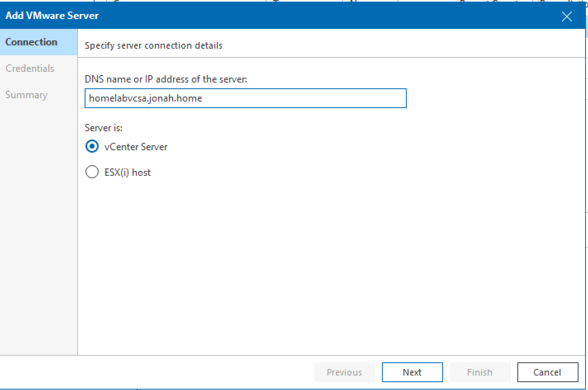Place cursor in the server address box
Viewport: 588px width, 390px height.
[x=245, y=98]
